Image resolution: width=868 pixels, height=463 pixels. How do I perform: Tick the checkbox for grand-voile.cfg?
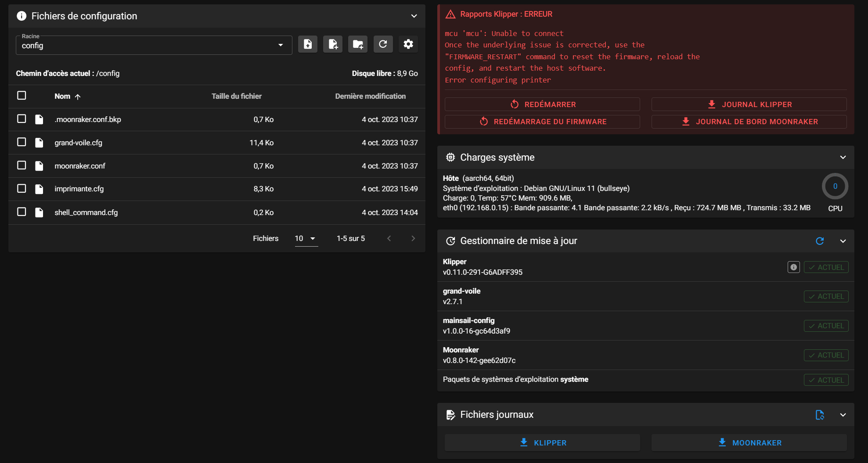(22, 142)
